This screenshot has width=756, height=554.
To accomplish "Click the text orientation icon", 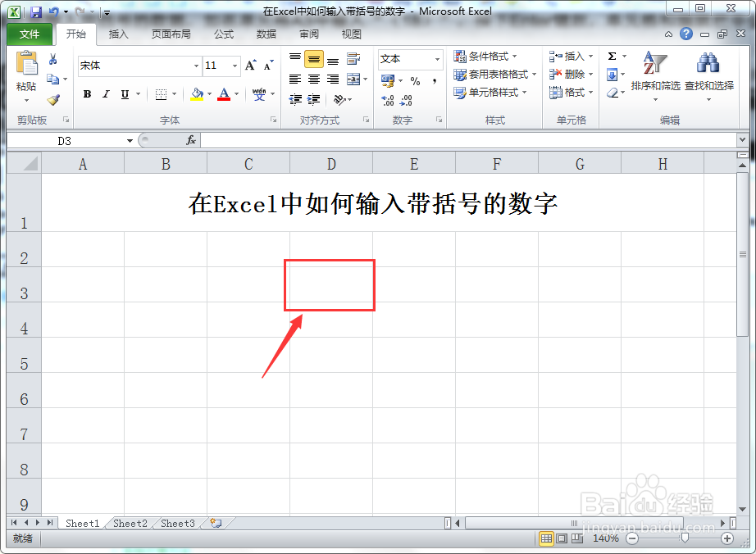I will click(x=339, y=100).
